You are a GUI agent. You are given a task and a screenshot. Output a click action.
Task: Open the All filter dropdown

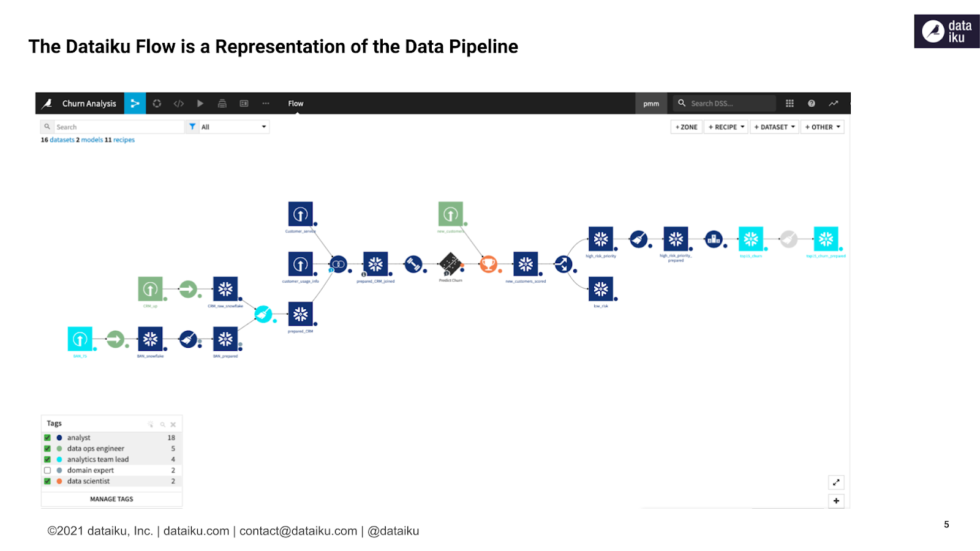[x=234, y=127]
